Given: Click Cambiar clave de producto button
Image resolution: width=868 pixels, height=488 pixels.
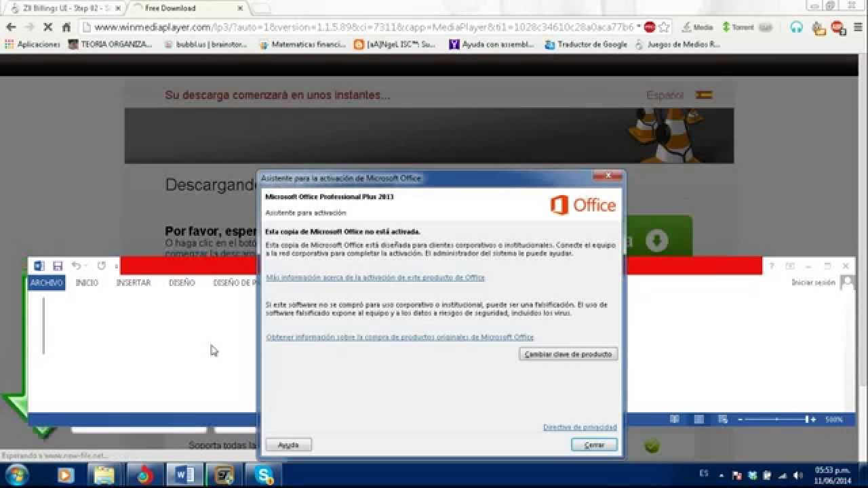Looking at the screenshot, I should pos(568,354).
